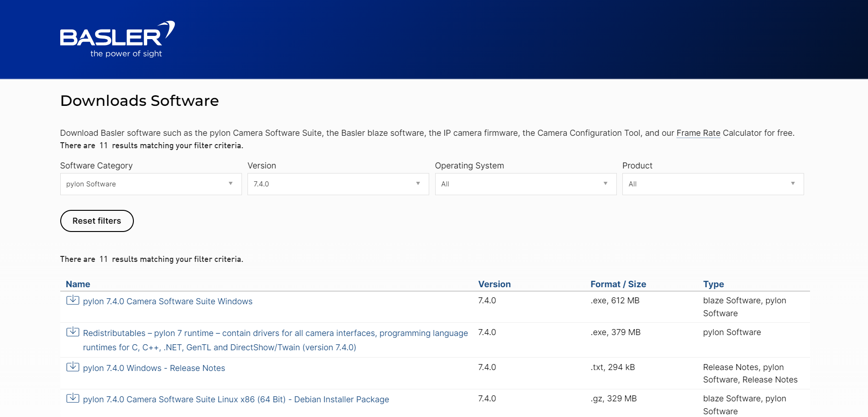Screen dimensions: 868x417
Task: Open the Product dropdown
Action: pyautogui.click(x=713, y=184)
